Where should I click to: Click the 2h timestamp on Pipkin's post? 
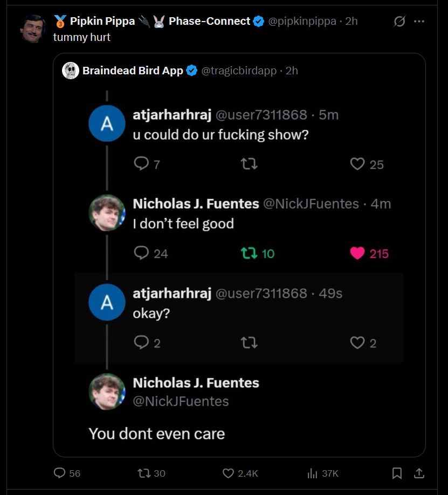351,22
